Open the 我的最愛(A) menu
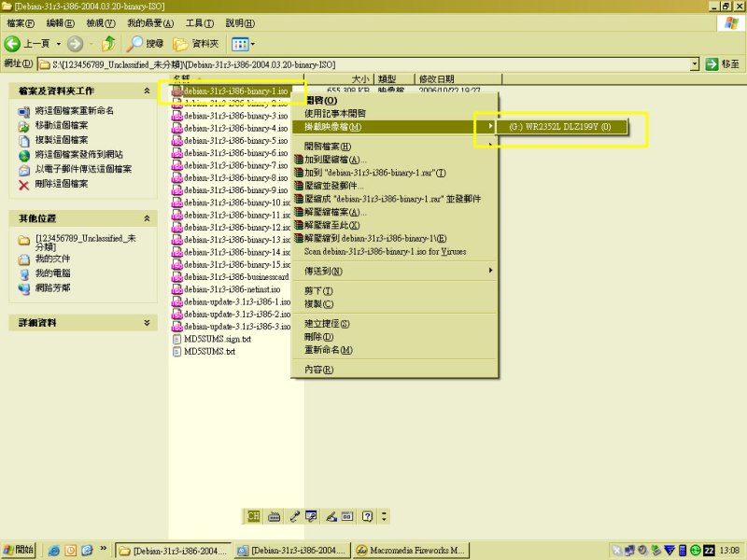Viewport: 747px width, 560px height. 150,22
